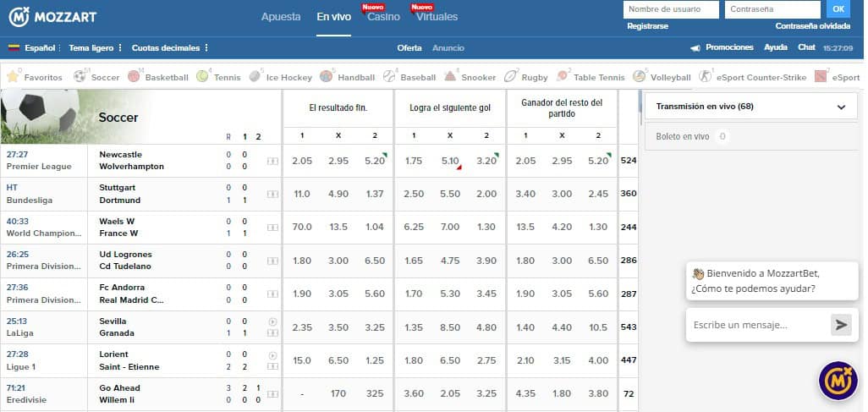868x412 pixels.
Task: Select Lorient final result odds 15.0
Action: 302,360
